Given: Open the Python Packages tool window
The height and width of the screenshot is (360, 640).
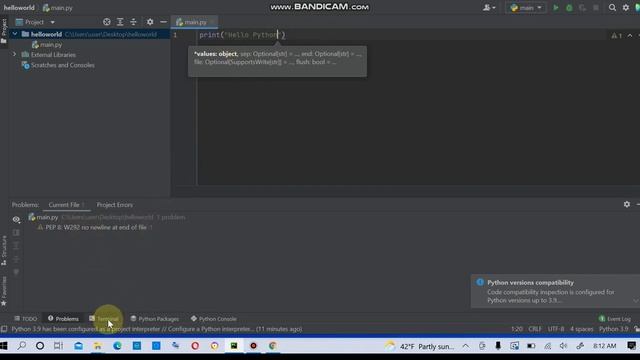Looking at the screenshot, I should coord(154,319).
